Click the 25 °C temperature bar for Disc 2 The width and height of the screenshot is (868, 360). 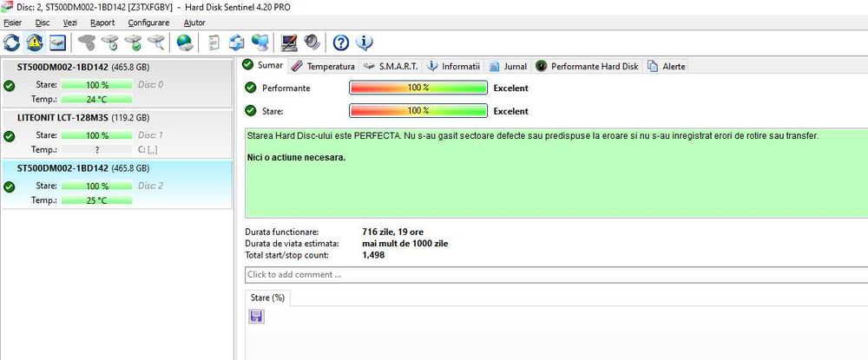tap(97, 200)
